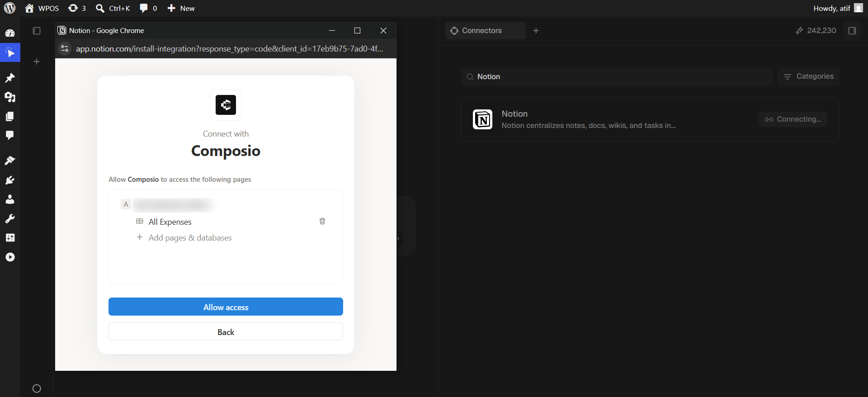Screen dimensions: 868x397
Task: Click the Composio logo icon
Action: pyautogui.click(x=226, y=105)
